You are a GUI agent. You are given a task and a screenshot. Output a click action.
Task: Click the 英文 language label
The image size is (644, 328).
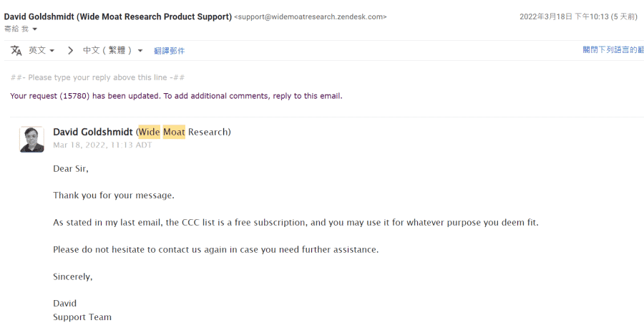[x=37, y=51]
